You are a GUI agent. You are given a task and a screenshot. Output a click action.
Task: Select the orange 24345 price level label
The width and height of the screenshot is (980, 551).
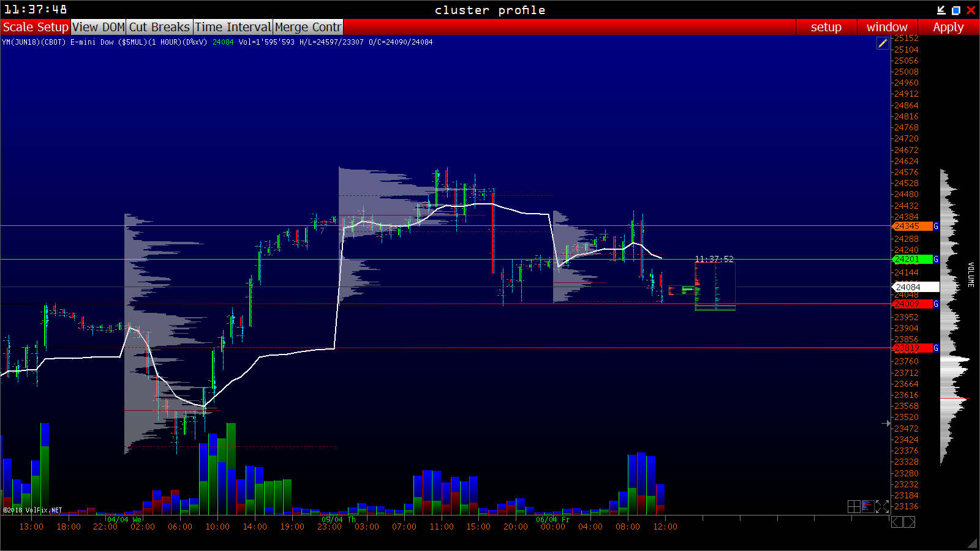point(912,227)
